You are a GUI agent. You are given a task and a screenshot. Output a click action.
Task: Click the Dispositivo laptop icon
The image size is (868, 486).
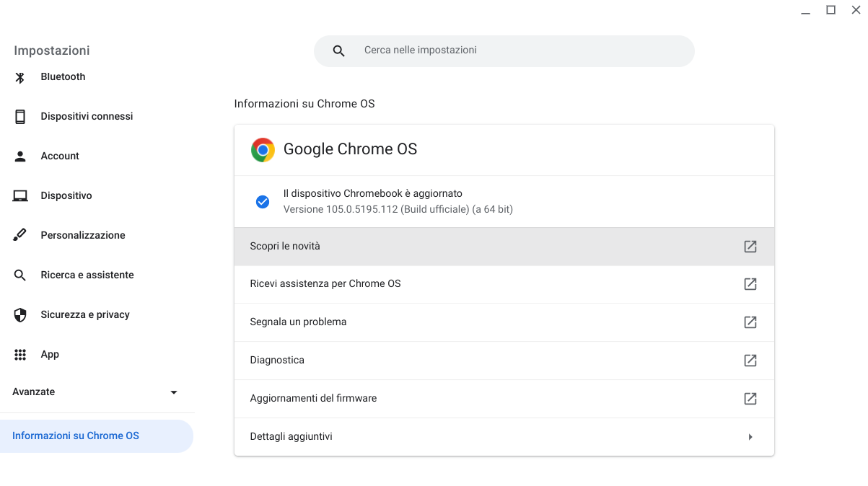20,196
